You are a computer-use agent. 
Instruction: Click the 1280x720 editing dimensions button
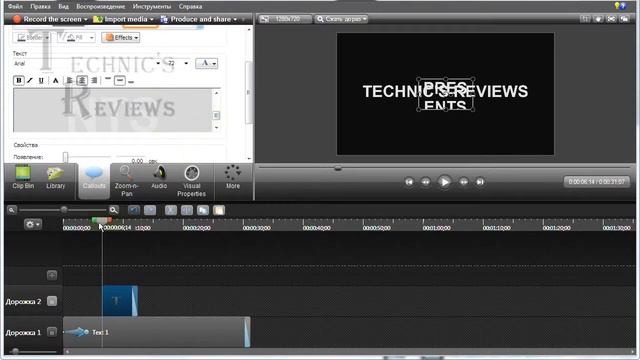[x=285, y=19]
